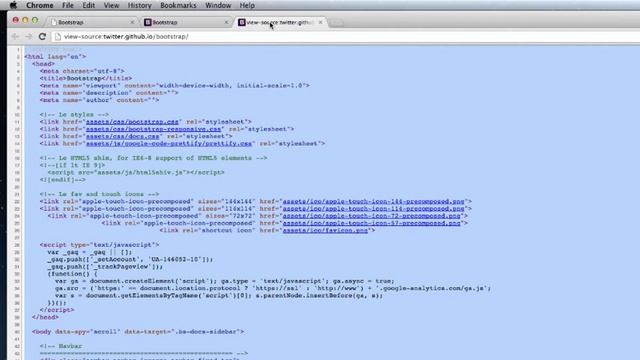Viewport: 640px width, 360px height.
Task: Open the View menu
Action: [111, 5]
